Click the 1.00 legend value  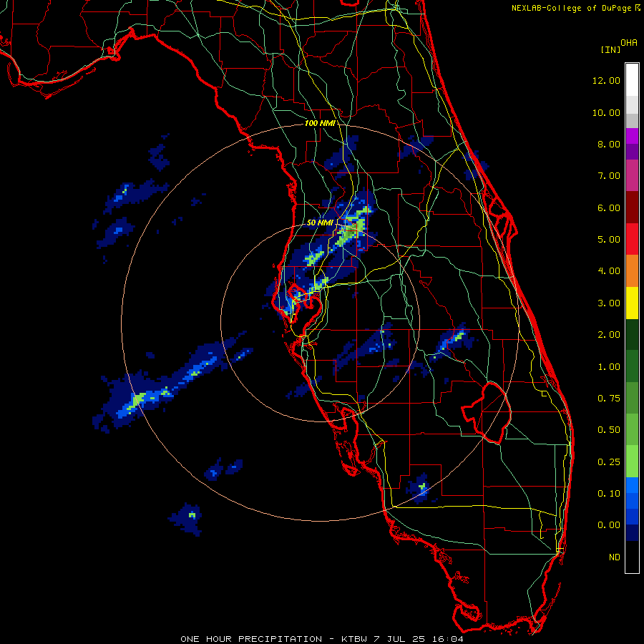[609, 367]
